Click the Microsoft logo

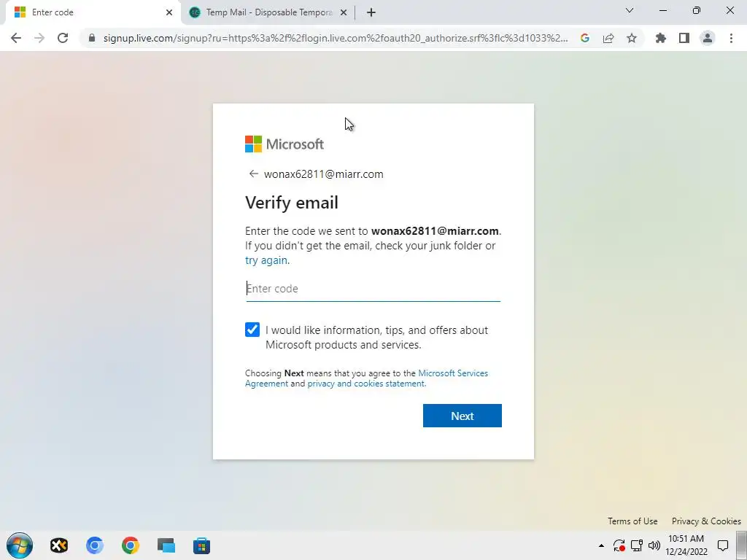pos(285,144)
